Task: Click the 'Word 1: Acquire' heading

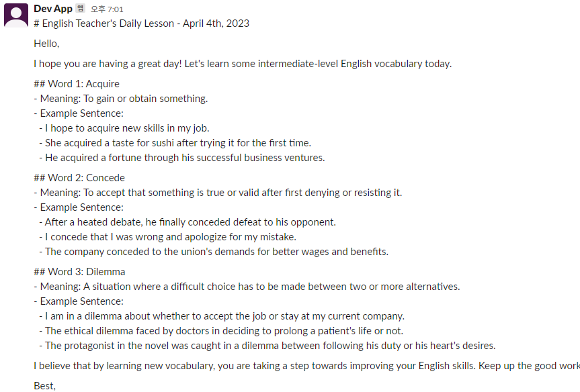Action: pos(77,84)
